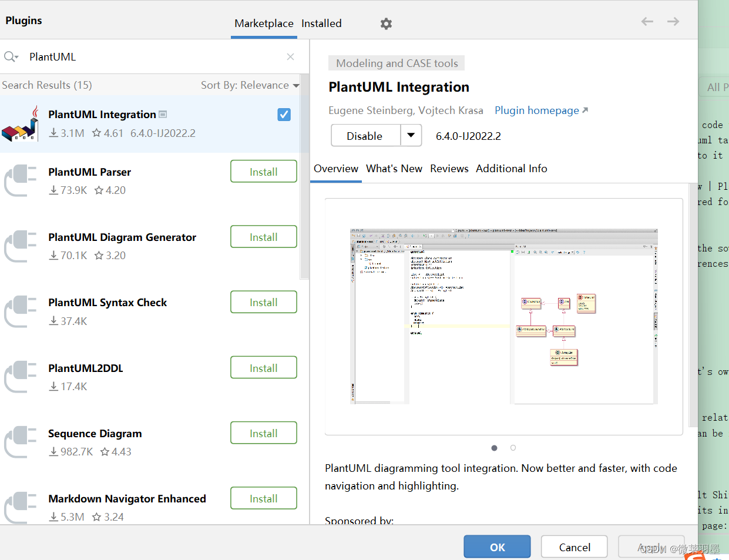Click the tag icon beside PlantUML Integration
This screenshot has height=560, width=729.
coord(163,114)
